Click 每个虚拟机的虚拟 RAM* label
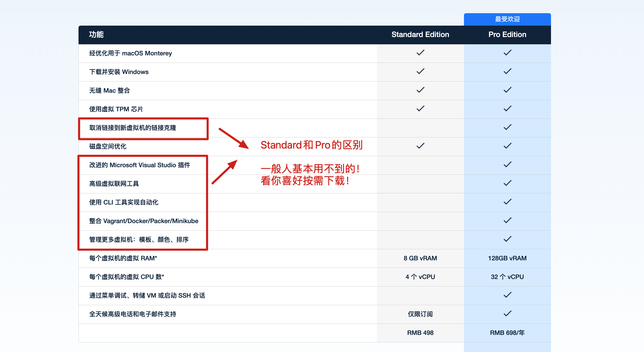 coord(123,258)
